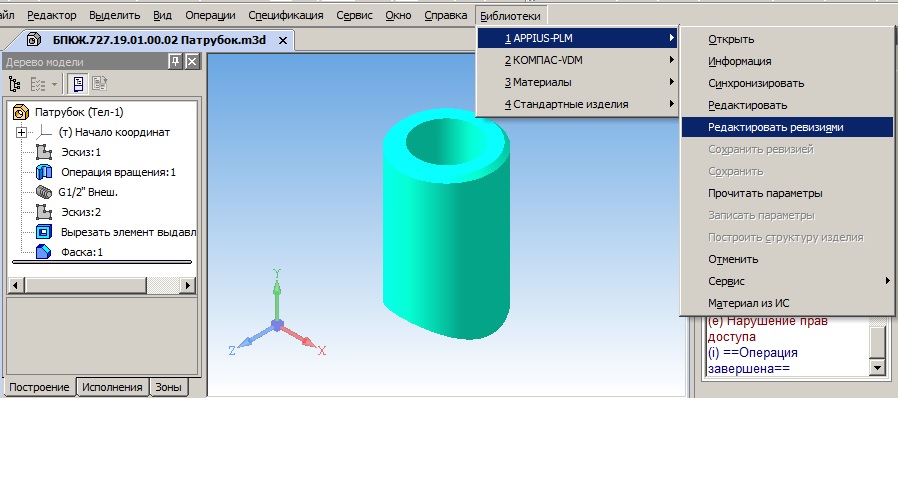Viewport: 898px width, 495px height.
Task: Close the Патрубок.m3d document tab
Action: pos(283,41)
